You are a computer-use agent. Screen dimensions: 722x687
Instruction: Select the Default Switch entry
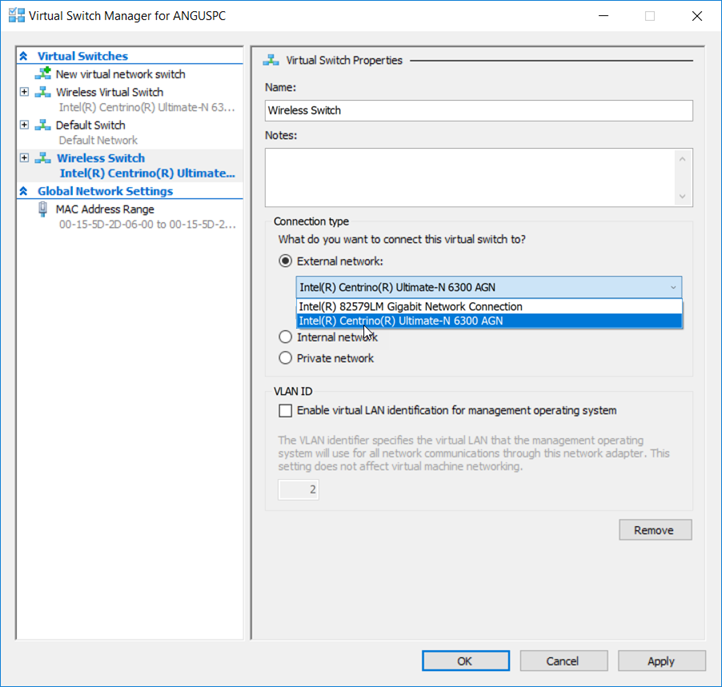coord(91,125)
